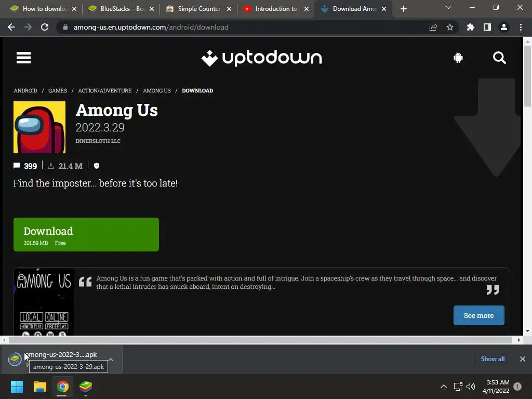532x399 pixels.
Task: Click the shield security icon
Action: pyautogui.click(x=97, y=166)
